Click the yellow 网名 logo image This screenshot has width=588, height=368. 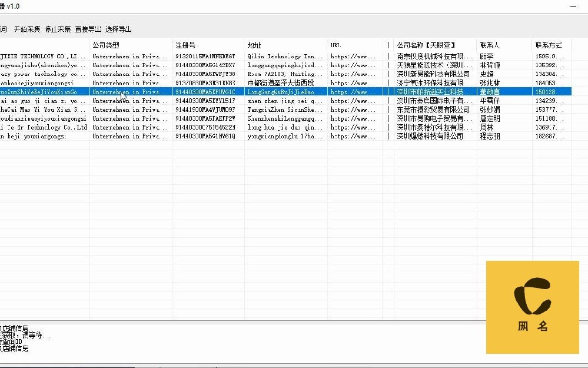533,307
